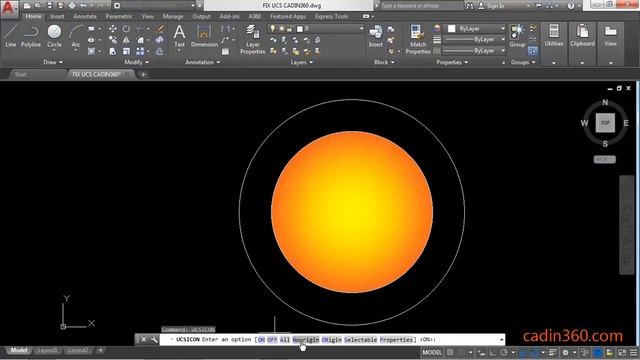This screenshot has height=360, width=640.
Task: Expand the Block panel
Action: coord(384,62)
